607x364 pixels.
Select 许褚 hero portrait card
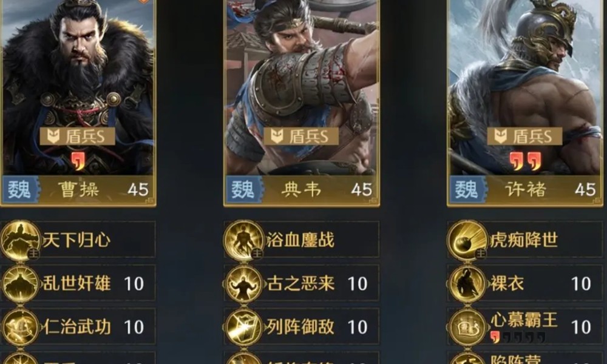(526, 103)
